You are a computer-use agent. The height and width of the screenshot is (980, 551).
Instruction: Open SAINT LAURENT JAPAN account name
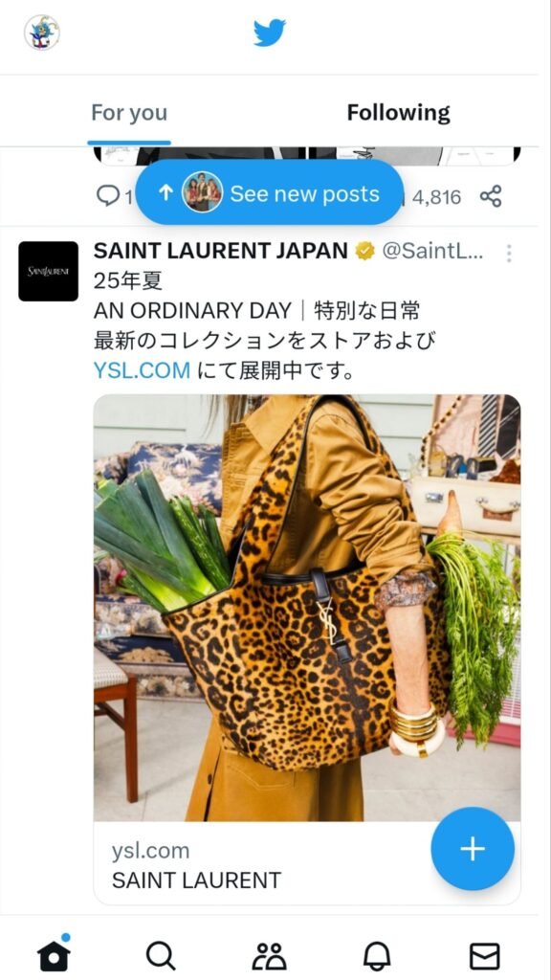click(x=221, y=252)
